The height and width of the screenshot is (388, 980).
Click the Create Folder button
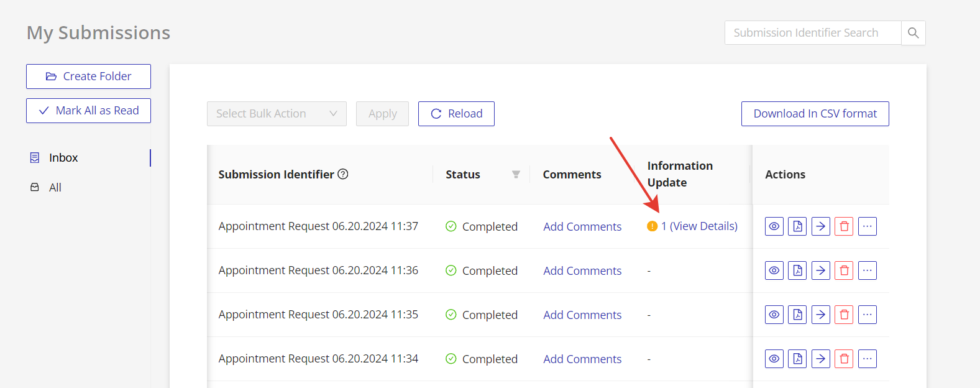click(x=88, y=76)
